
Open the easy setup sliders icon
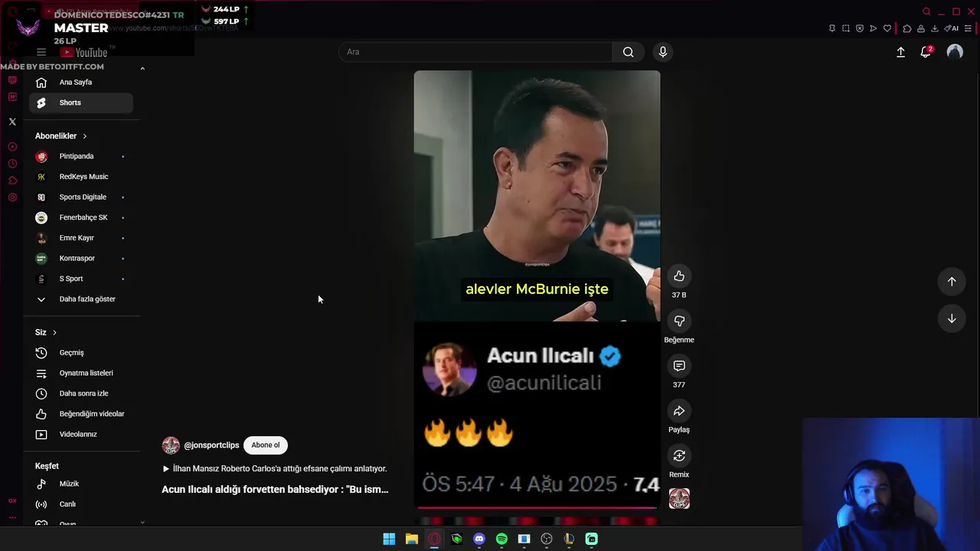(x=969, y=28)
